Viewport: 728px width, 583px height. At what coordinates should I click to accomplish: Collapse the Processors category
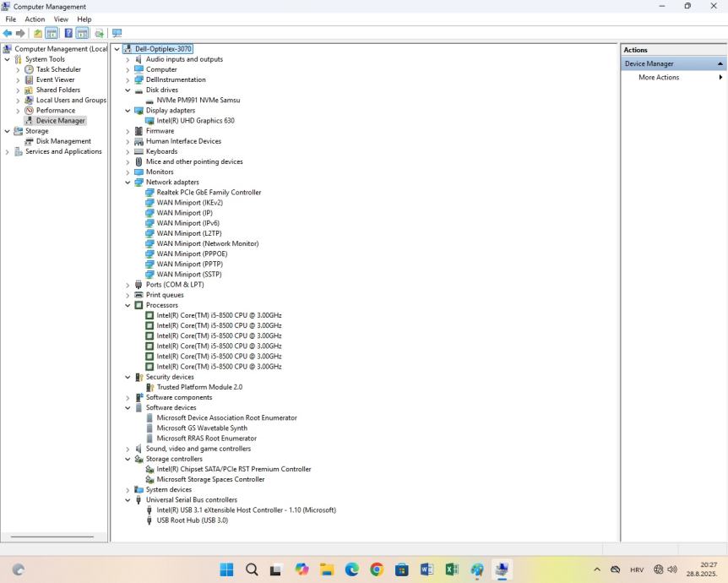click(x=128, y=305)
